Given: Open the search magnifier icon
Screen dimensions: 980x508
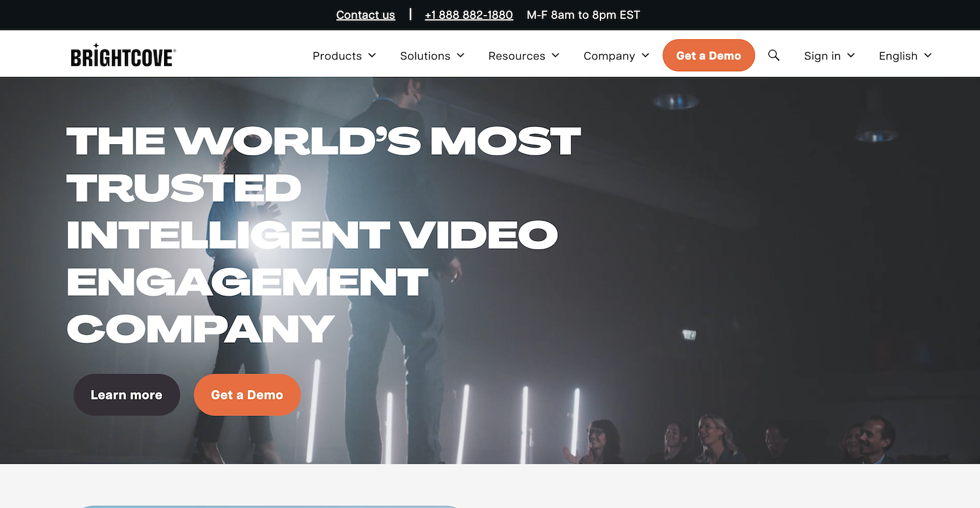Looking at the screenshot, I should [774, 56].
